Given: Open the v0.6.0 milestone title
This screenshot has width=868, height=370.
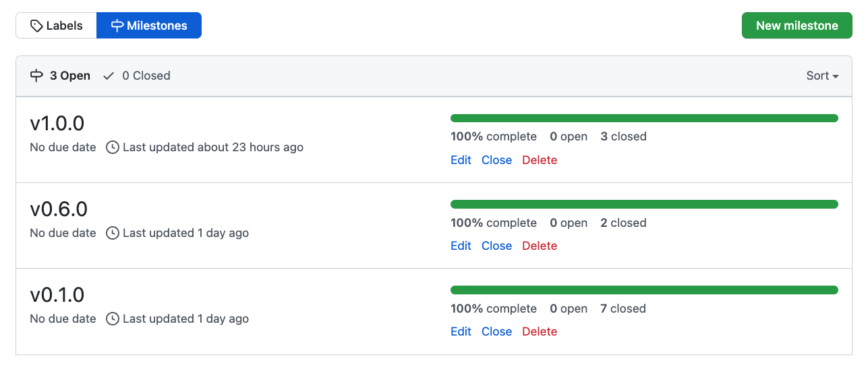Looking at the screenshot, I should [59, 209].
